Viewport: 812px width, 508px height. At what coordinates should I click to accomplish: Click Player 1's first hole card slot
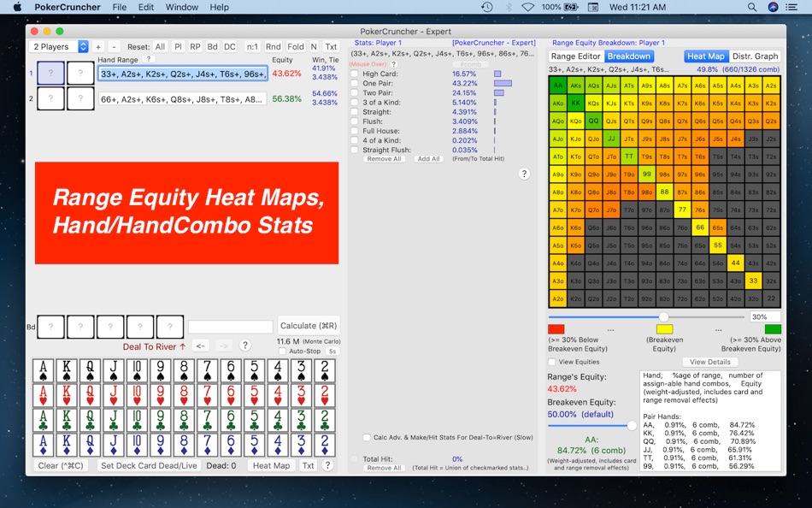click(x=51, y=74)
